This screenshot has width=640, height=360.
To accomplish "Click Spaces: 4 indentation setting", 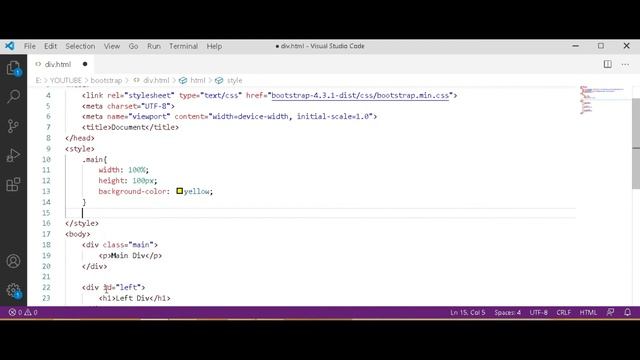I will (x=507, y=312).
